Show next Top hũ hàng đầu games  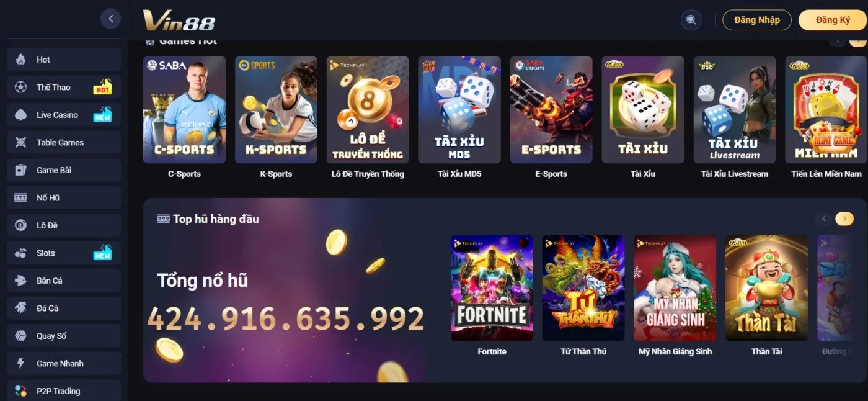pyautogui.click(x=844, y=219)
